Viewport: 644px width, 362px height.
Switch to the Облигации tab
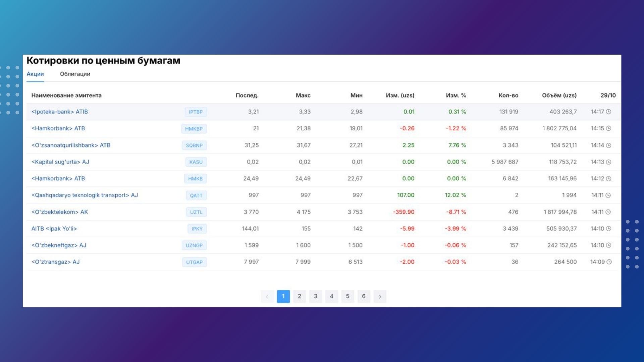pyautogui.click(x=75, y=74)
